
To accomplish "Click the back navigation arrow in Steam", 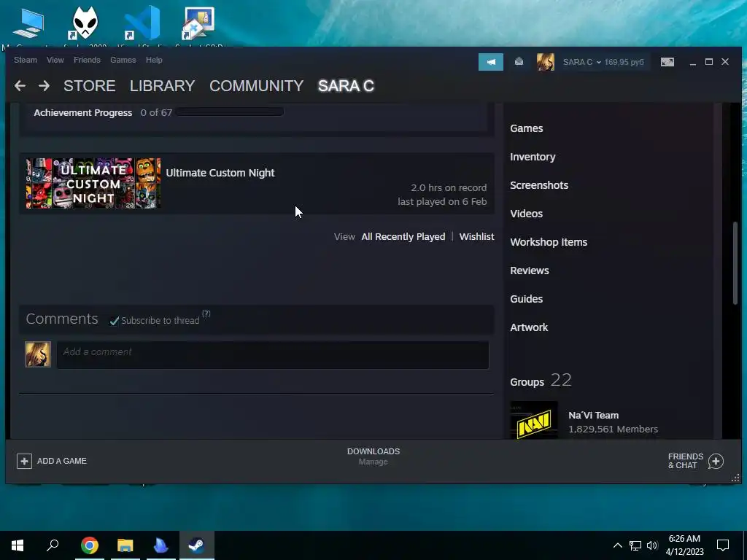I will pos(20,86).
